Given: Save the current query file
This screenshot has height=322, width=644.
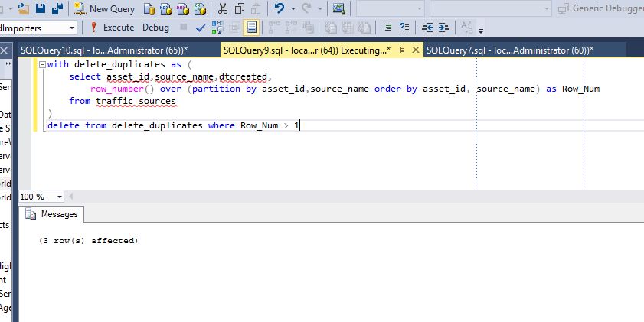Looking at the screenshot, I should coord(41,8).
